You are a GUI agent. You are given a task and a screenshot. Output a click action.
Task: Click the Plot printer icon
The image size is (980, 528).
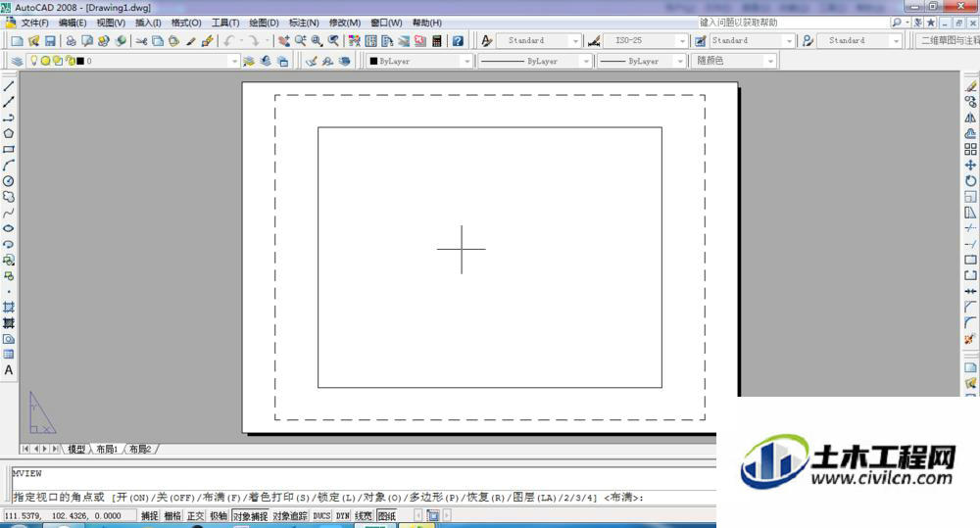coord(72,40)
